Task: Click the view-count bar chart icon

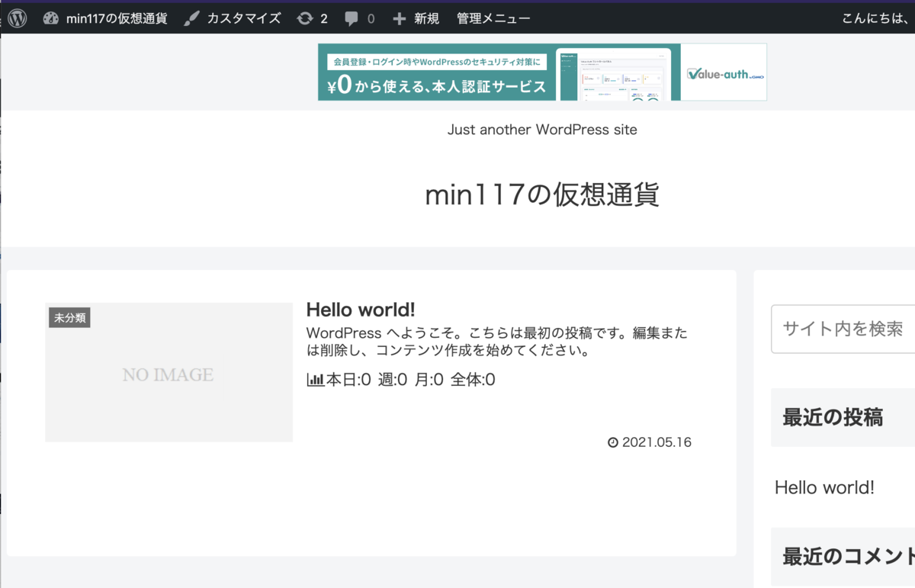Action: click(316, 379)
